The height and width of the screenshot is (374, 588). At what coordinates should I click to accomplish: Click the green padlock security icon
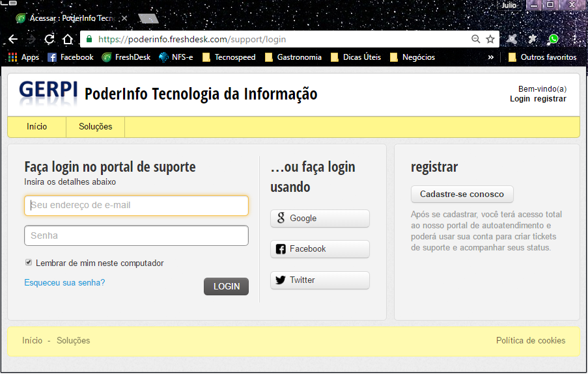click(89, 39)
